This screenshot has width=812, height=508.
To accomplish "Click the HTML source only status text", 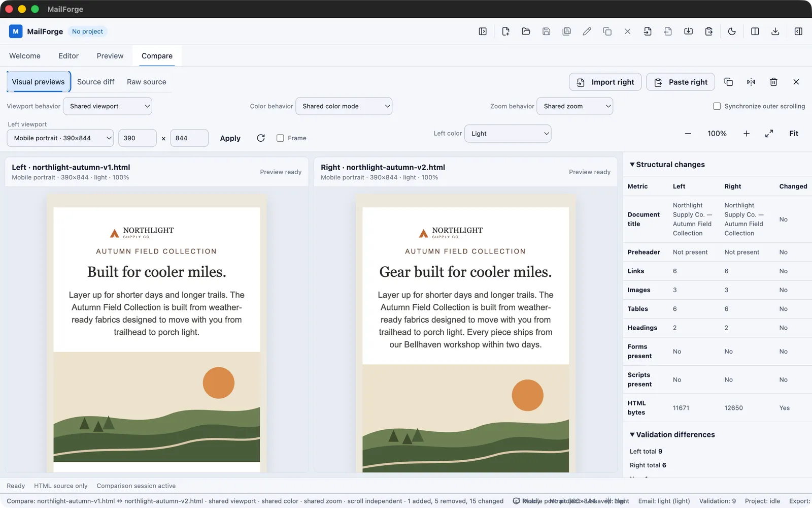I will tap(61, 486).
